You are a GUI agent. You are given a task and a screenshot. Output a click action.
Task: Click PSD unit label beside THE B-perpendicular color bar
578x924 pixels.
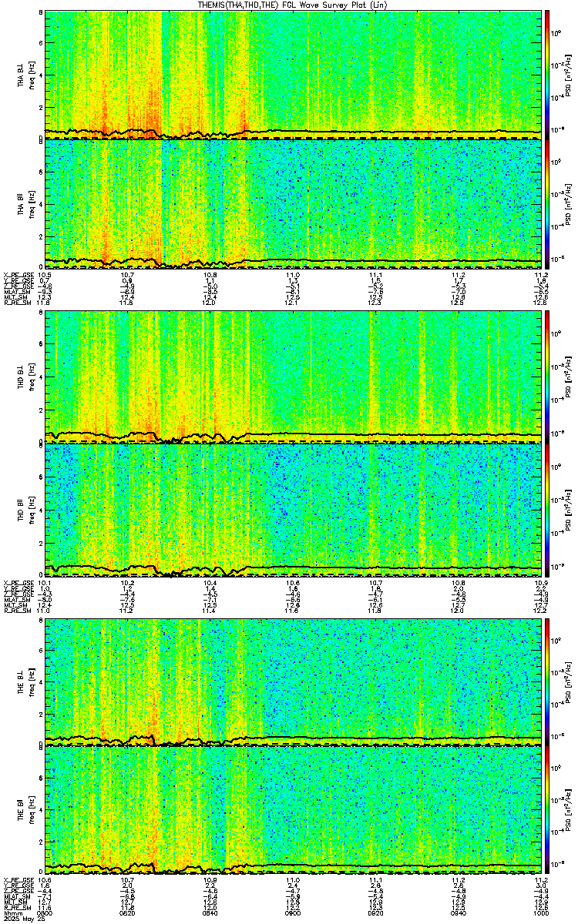[x=567, y=681]
